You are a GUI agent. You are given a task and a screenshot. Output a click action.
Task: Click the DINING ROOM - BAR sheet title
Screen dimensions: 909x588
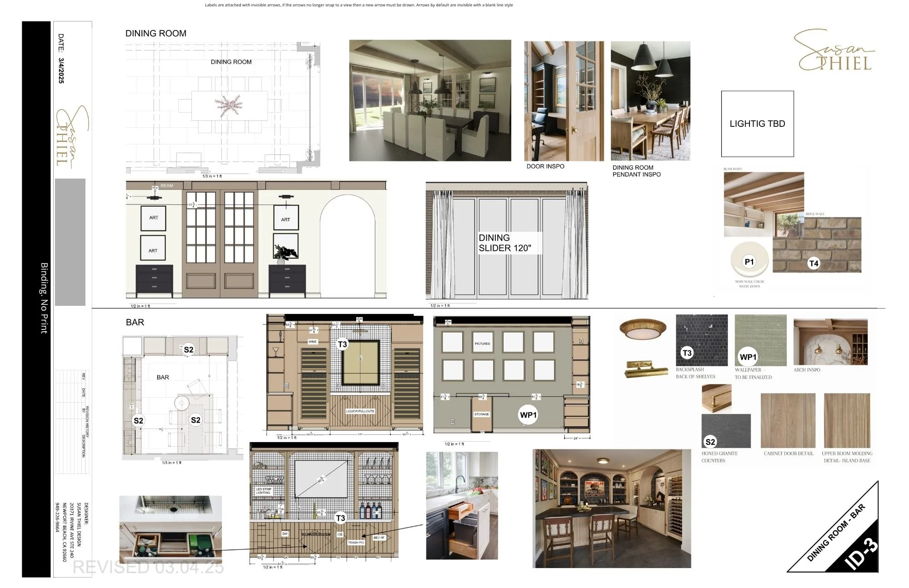pyautogui.click(x=836, y=532)
